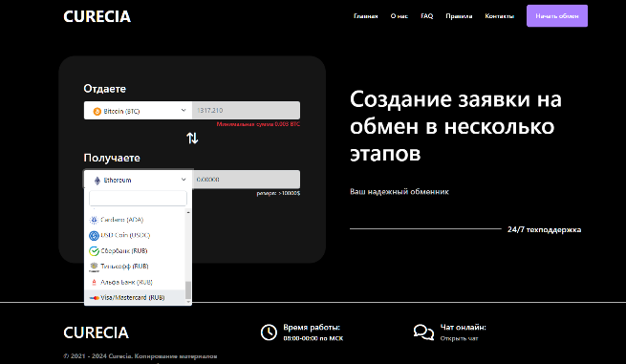Click the footer CURECIA logo
Viewport: 626px width, 364px height.
[96, 332]
